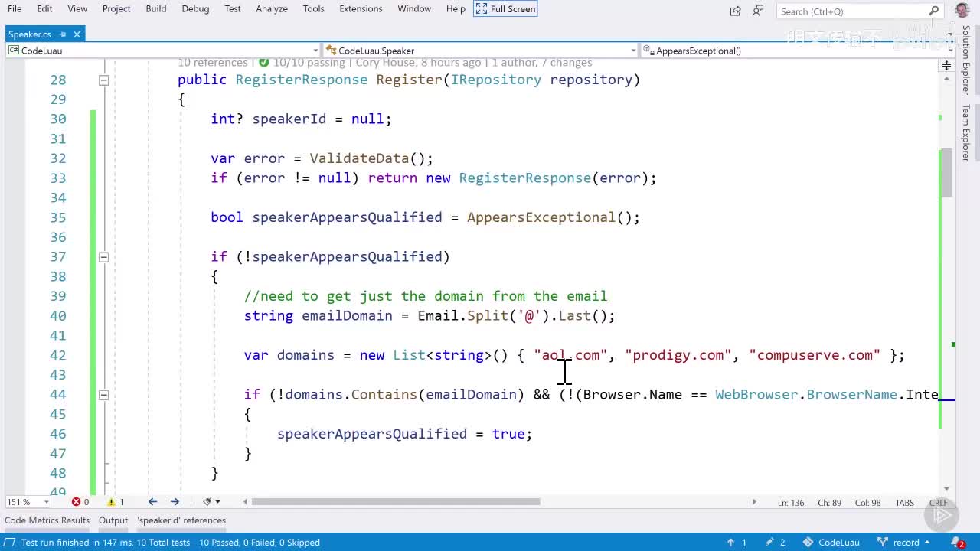Open the Analyze menu
This screenshot has width=980, height=551.
272,8
